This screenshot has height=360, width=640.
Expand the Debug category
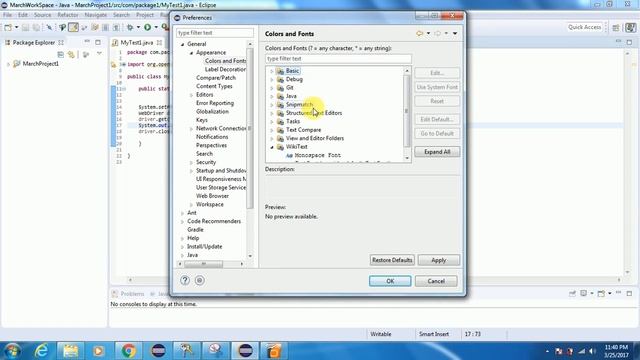coord(272,79)
